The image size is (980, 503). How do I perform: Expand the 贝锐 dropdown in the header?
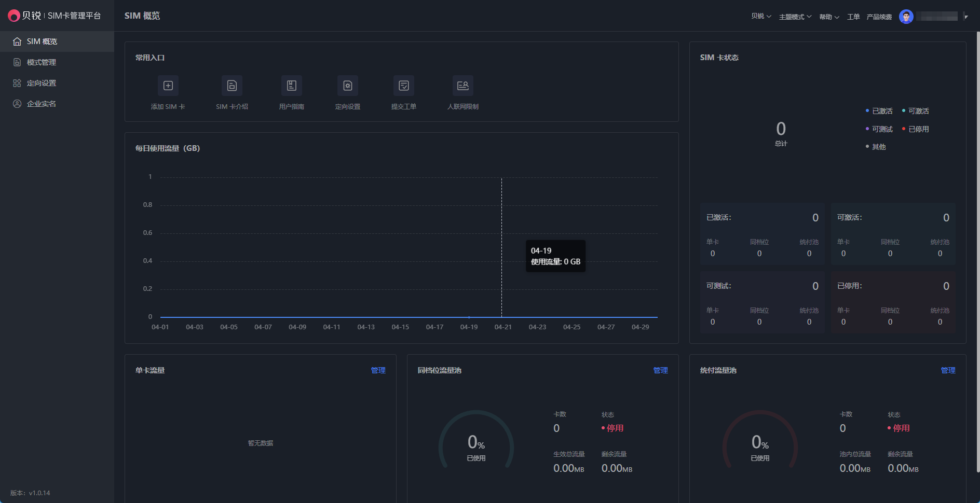[761, 17]
